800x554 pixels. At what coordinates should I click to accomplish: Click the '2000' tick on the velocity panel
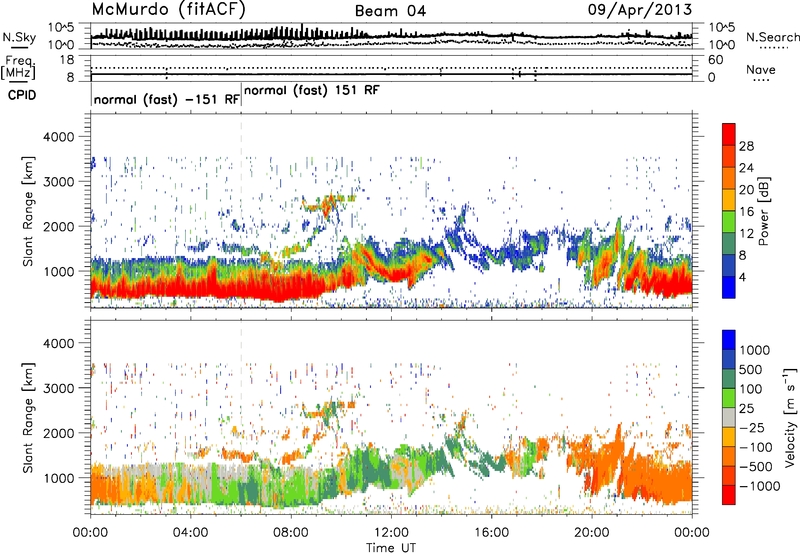[59, 433]
